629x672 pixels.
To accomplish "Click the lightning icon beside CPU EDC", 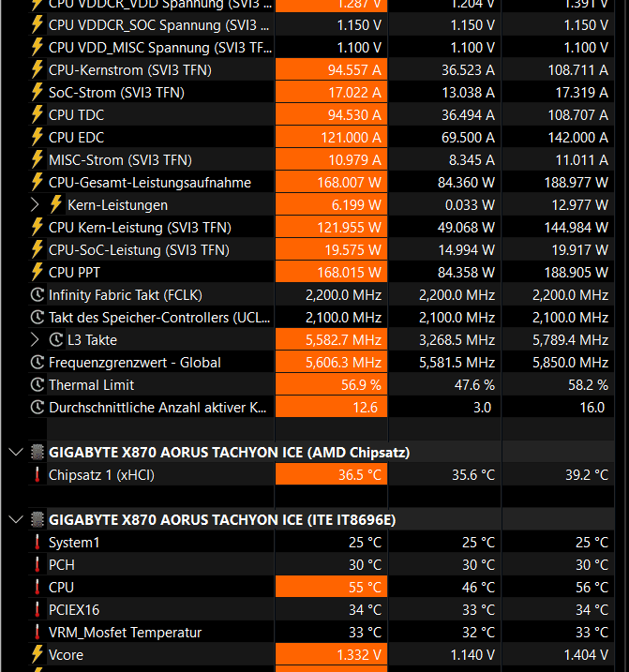I will (x=37, y=137).
